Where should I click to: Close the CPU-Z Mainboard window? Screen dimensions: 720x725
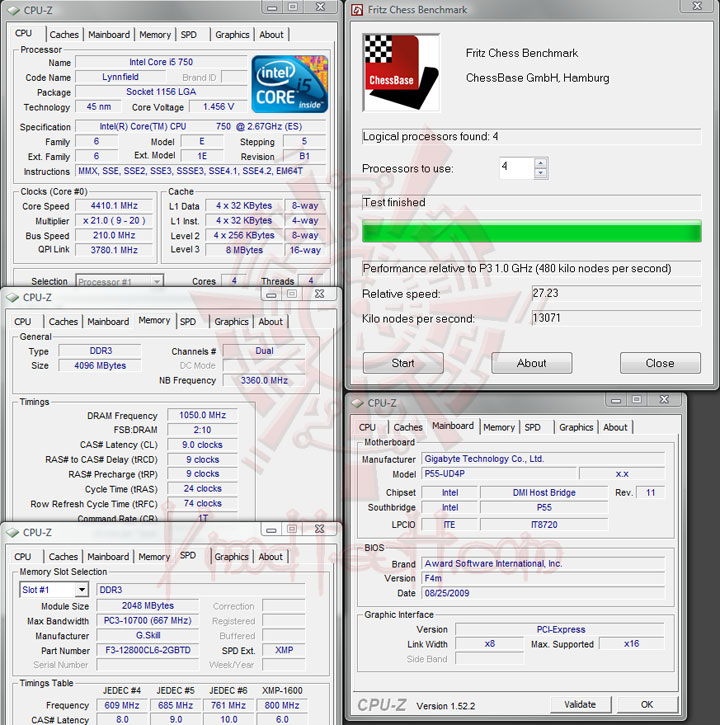[x=664, y=399]
